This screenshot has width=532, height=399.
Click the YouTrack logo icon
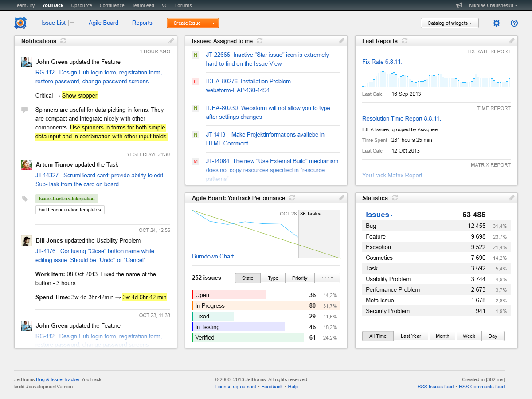pos(20,23)
